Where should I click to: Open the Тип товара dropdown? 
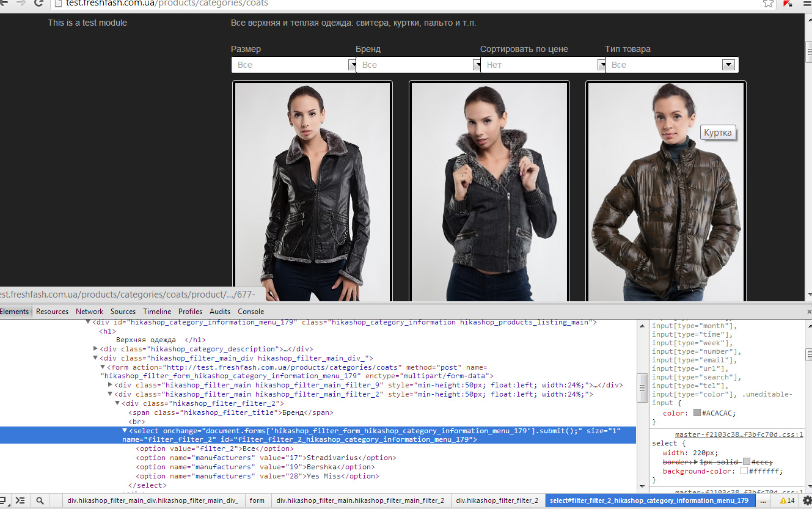point(671,65)
